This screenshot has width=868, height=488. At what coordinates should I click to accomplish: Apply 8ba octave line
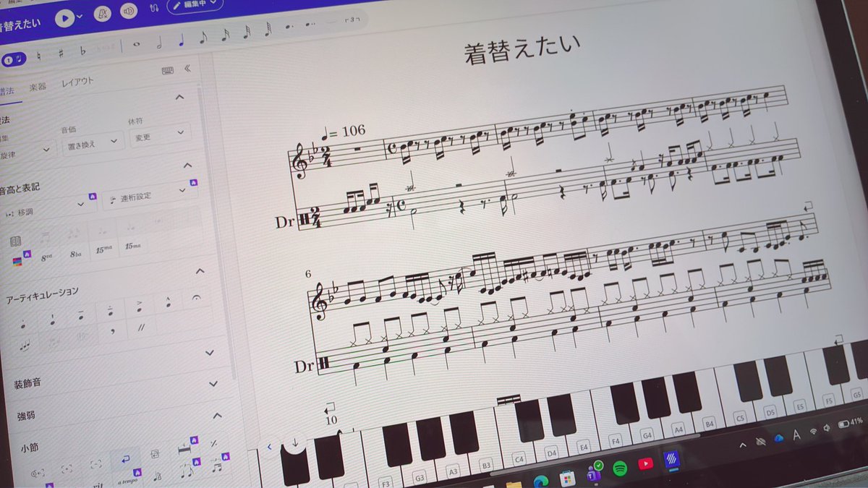tap(76, 253)
